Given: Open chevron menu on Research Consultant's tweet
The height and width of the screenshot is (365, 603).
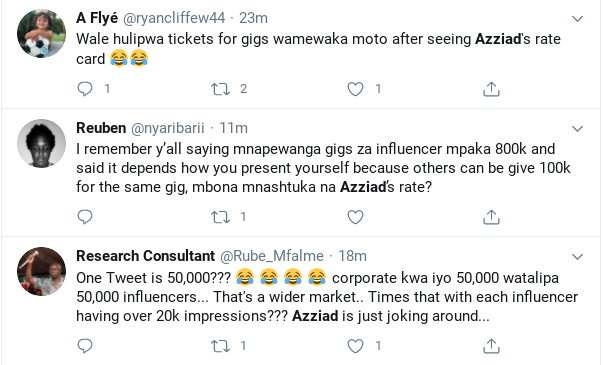Looking at the screenshot, I should (x=577, y=257).
